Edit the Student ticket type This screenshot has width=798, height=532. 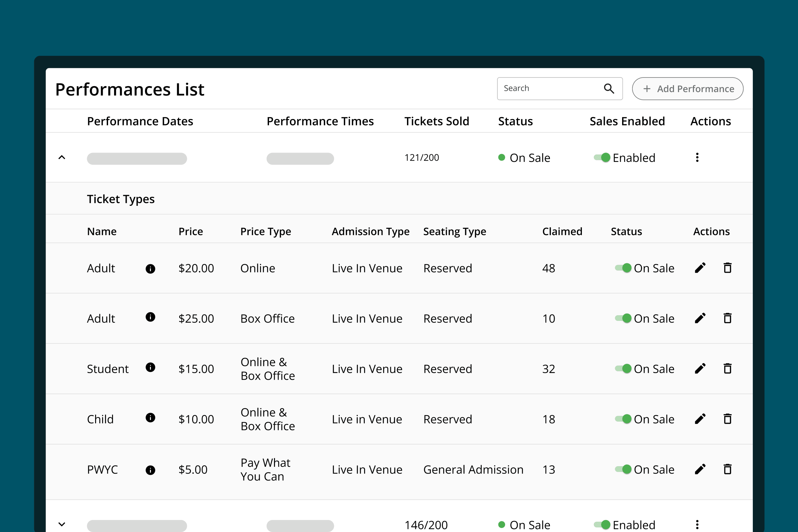click(700, 368)
